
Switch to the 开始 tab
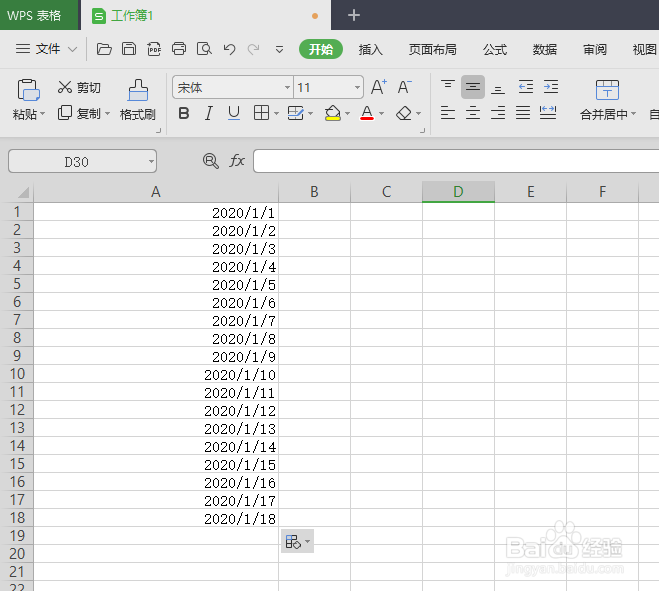click(321, 49)
